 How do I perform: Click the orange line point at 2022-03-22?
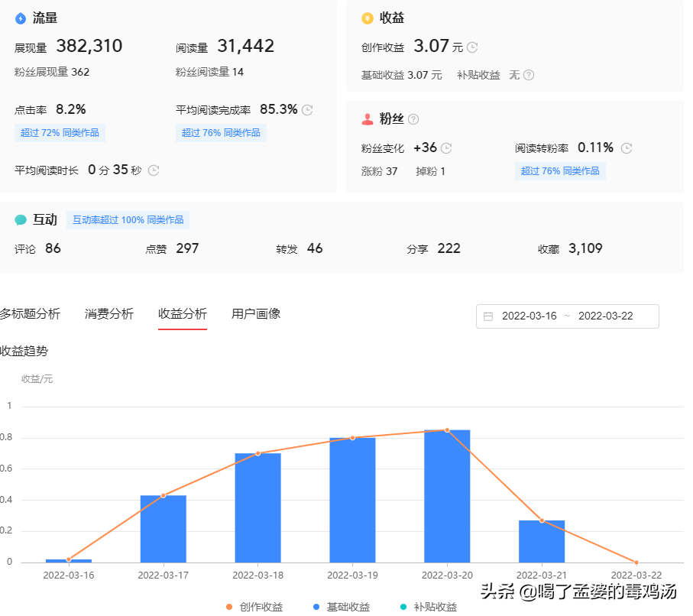click(x=636, y=563)
